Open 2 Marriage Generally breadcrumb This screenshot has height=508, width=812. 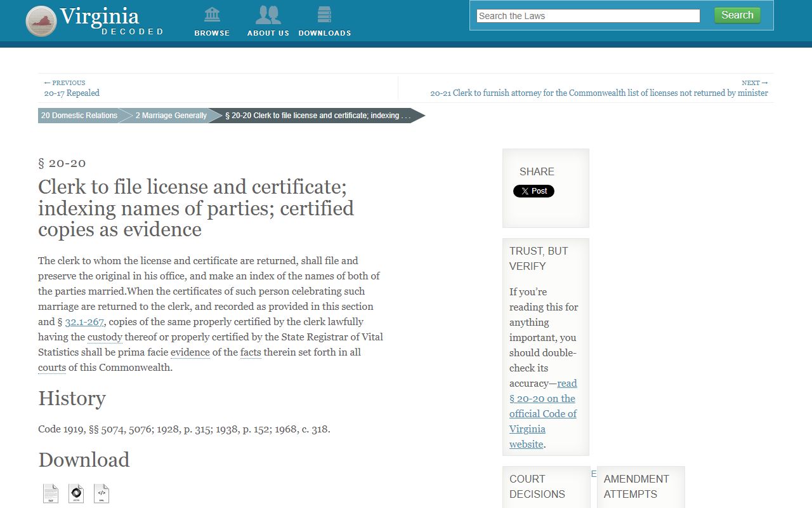pyautogui.click(x=171, y=116)
